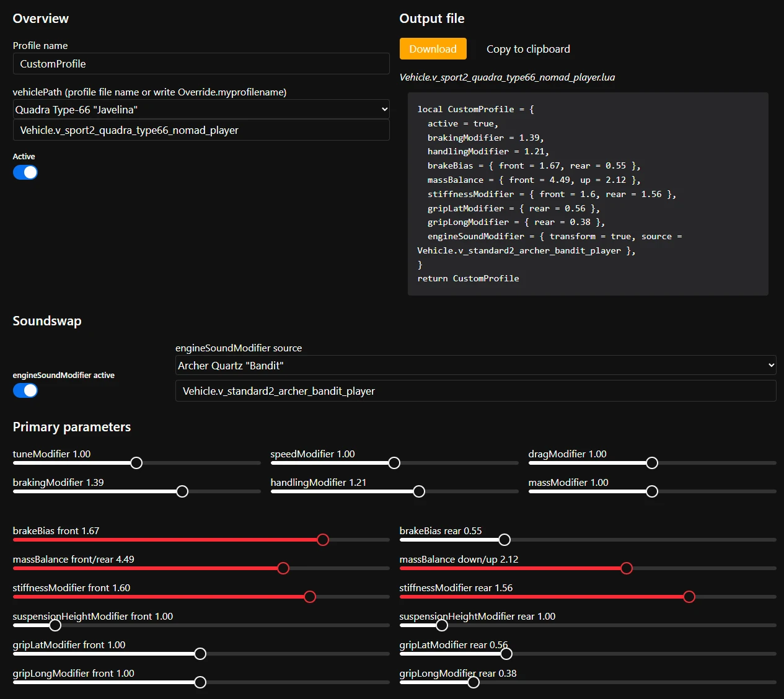784x699 pixels.
Task: Open the vehiclePath Quadra Type-66 dropdown
Action: (x=201, y=110)
